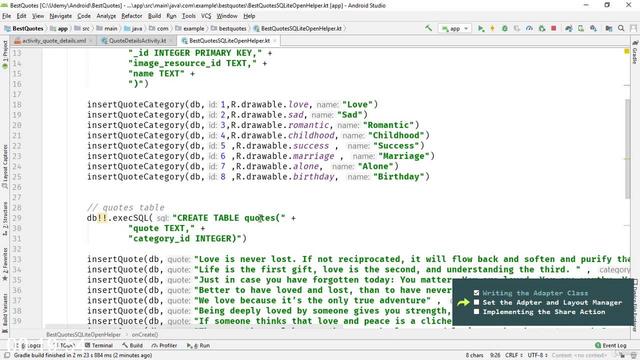Select BestQuotesSQLiteOpenHelper.kt editor tab
This screenshot has height=360, width=640.
[x=229, y=41]
